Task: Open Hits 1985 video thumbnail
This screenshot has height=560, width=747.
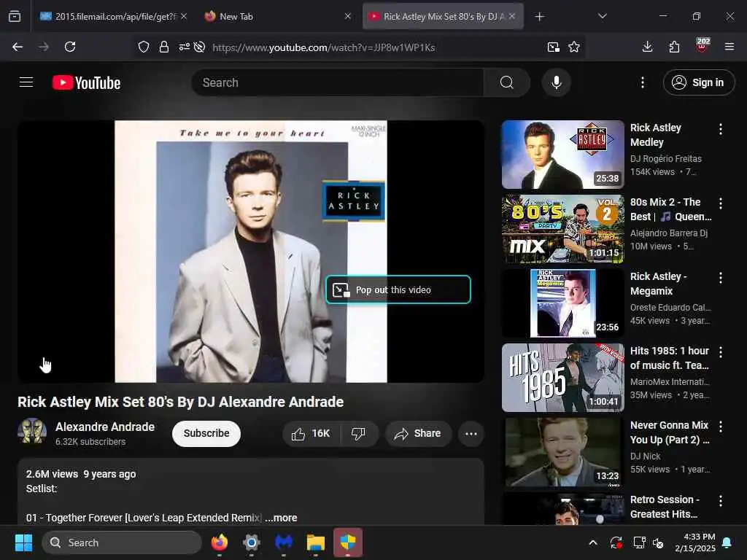Action: [562, 378]
